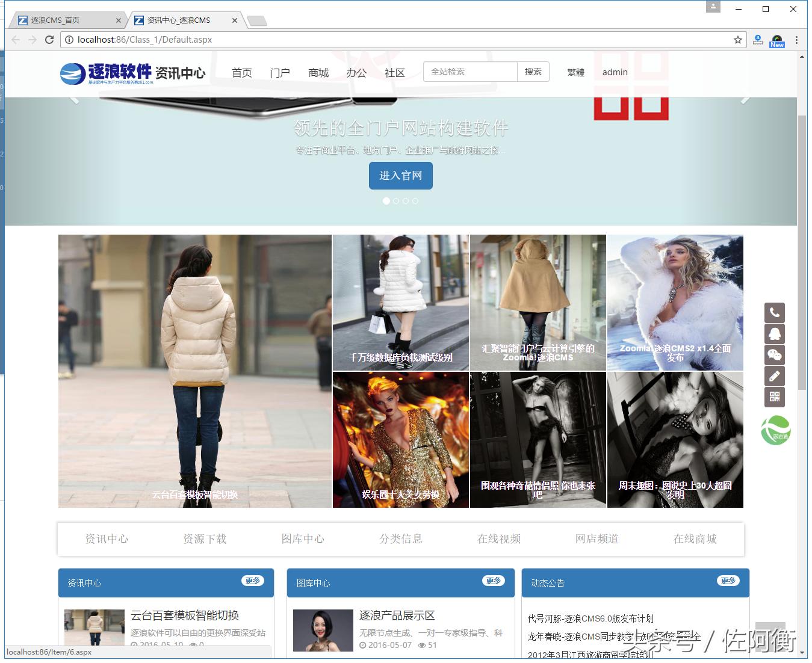Select the 资源下载 channel tab
The image size is (812, 663).
(205, 539)
